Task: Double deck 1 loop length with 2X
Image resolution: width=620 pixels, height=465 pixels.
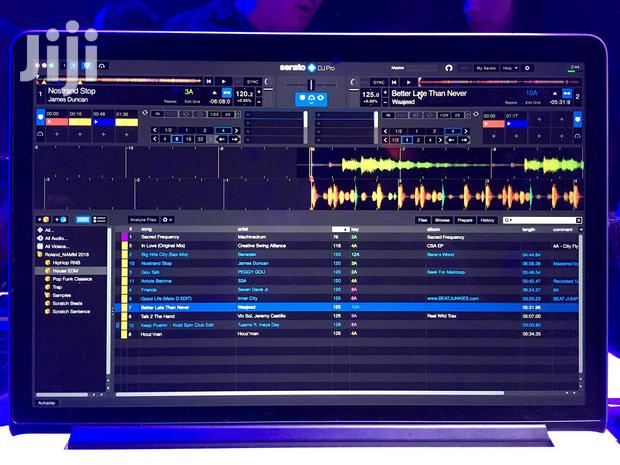Action: tap(227, 114)
